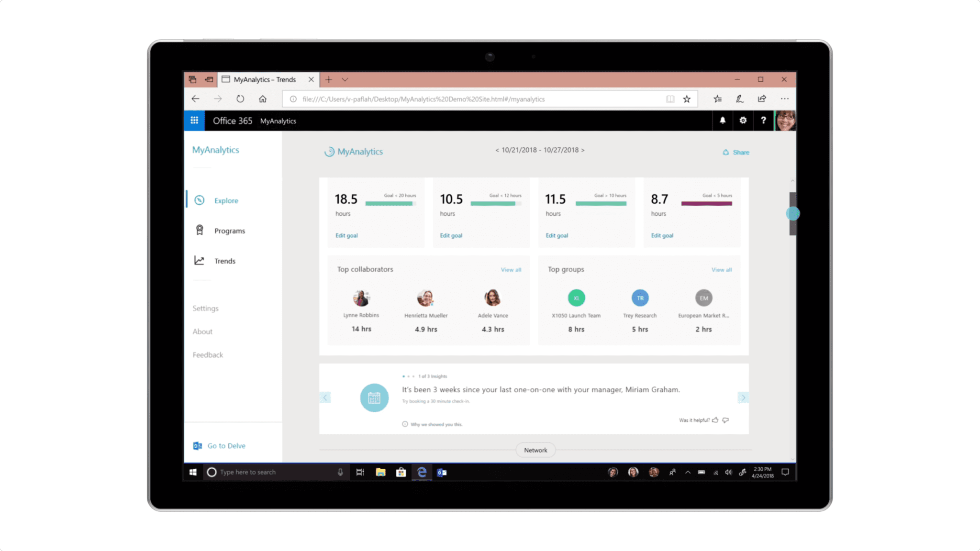
Task: Click the browser share icon
Action: (x=762, y=99)
